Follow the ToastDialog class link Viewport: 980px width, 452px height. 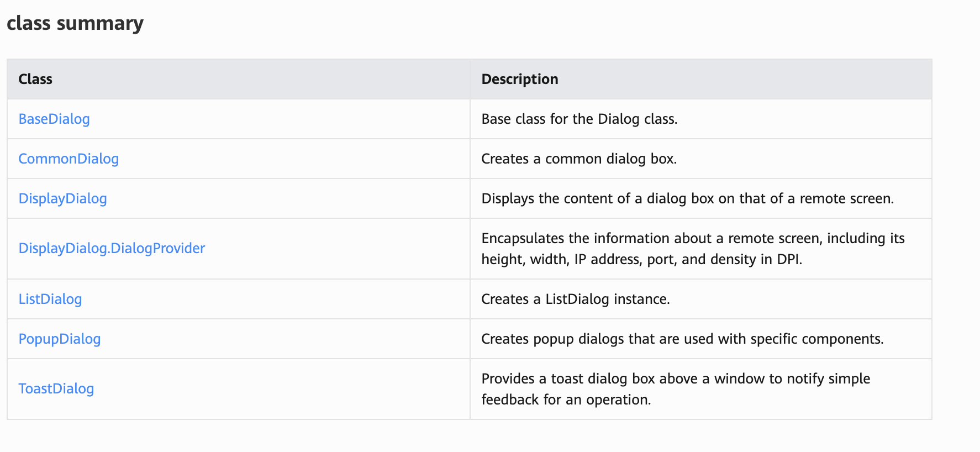pos(56,388)
